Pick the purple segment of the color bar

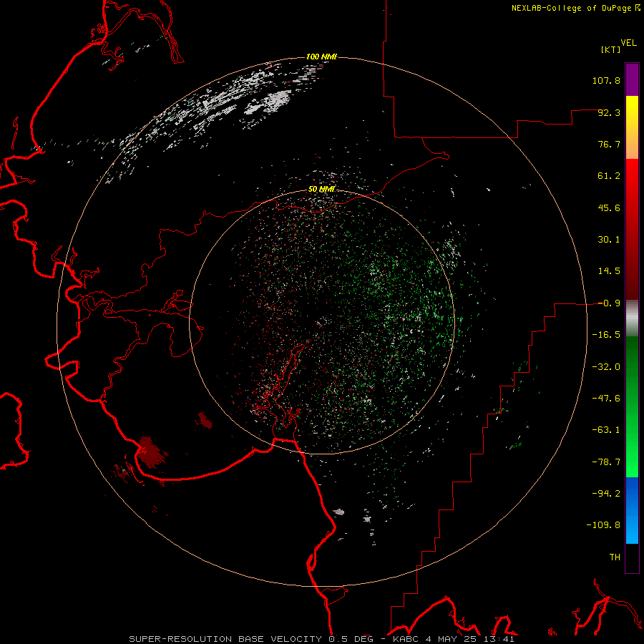click(632, 80)
